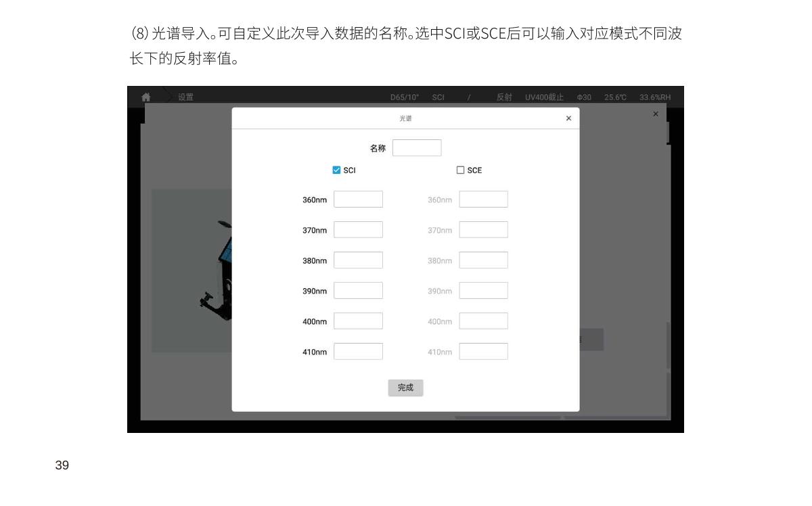Click the 反射 mode indicator
This screenshot has width=812, height=506.
point(504,97)
